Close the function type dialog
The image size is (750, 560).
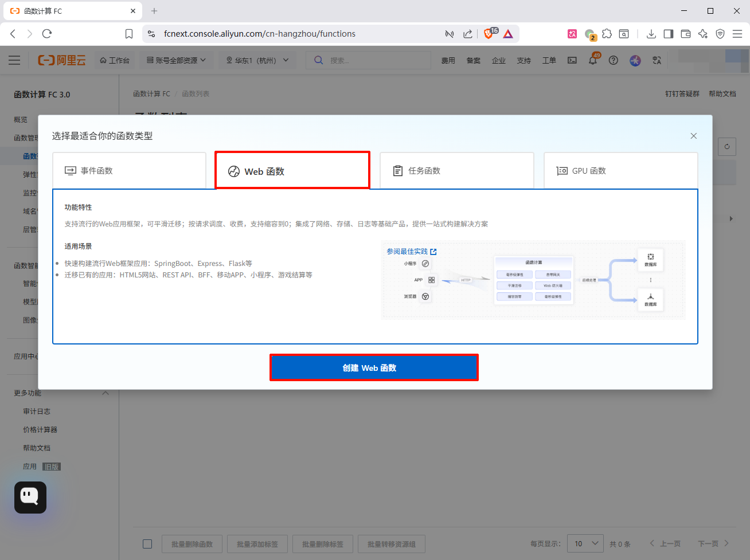click(x=693, y=136)
